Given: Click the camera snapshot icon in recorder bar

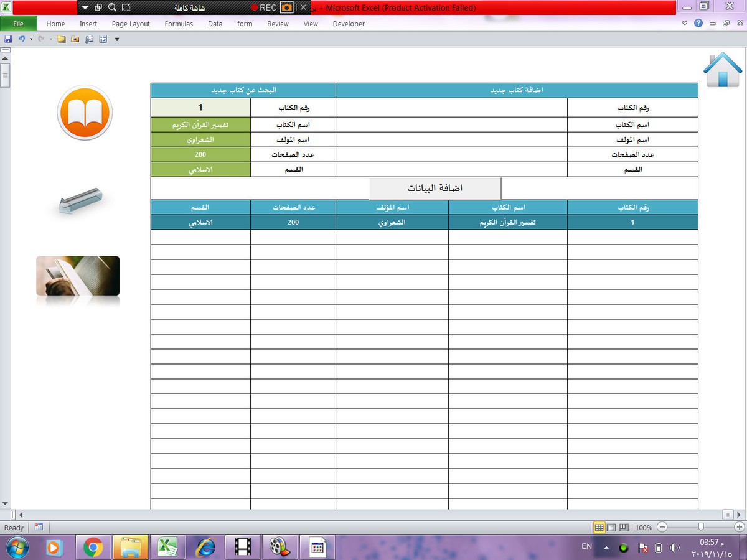Looking at the screenshot, I should point(286,7).
